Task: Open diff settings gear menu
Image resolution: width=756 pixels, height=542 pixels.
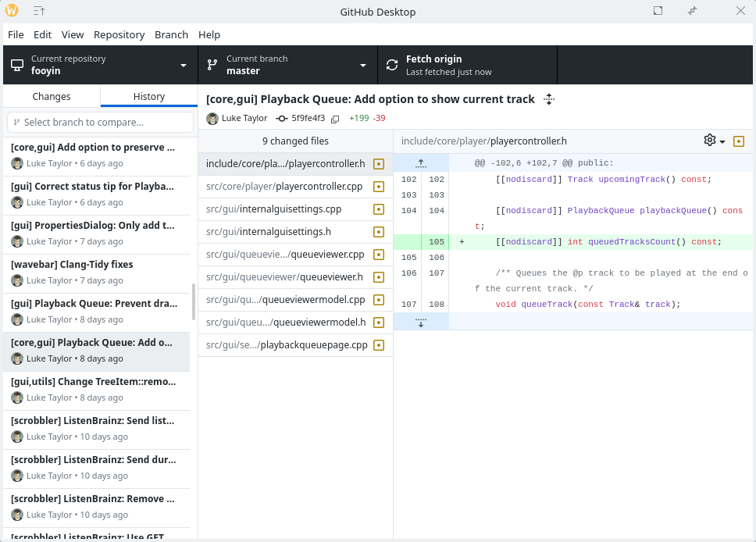Action: click(714, 141)
